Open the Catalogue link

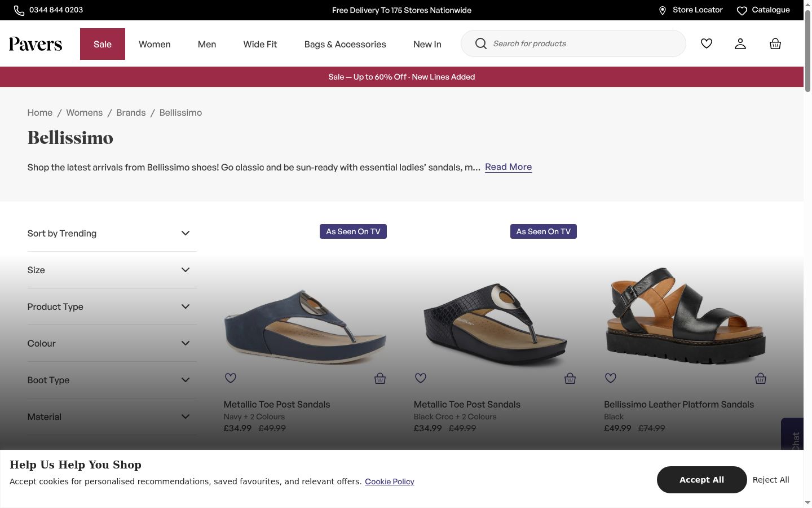[x=771, y=10]
